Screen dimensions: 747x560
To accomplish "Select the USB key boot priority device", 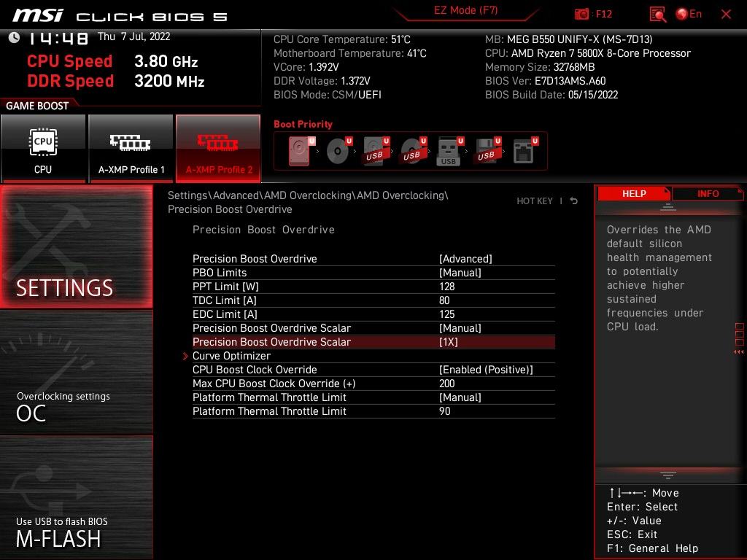I will (450, 151).
